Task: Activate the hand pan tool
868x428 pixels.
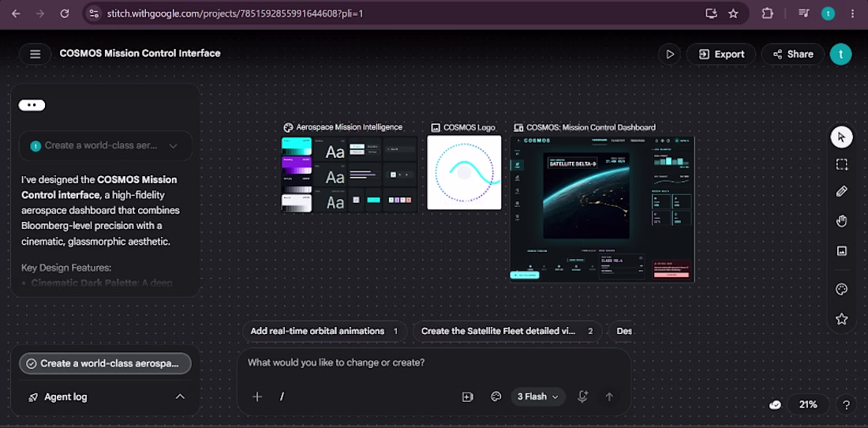Action: point(841,221)
